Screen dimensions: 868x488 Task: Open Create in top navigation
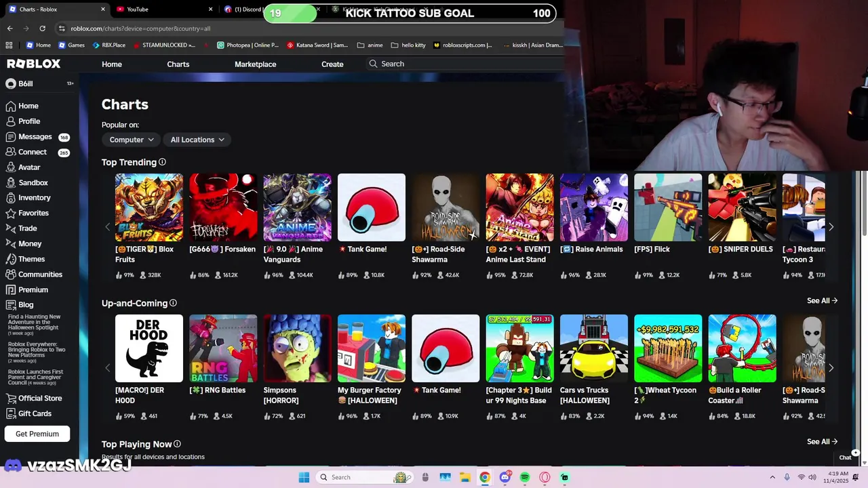click(x=332, y=64)
